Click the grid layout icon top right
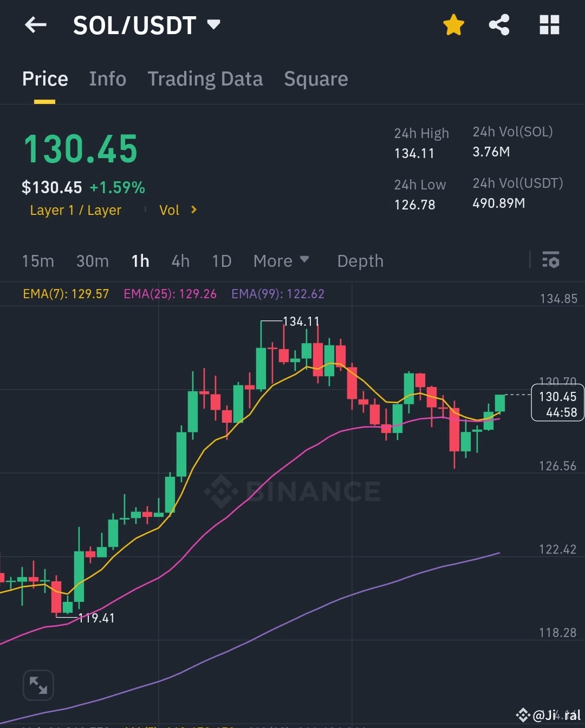Viewport: 585px width, 728px height. tap(549, 25)
